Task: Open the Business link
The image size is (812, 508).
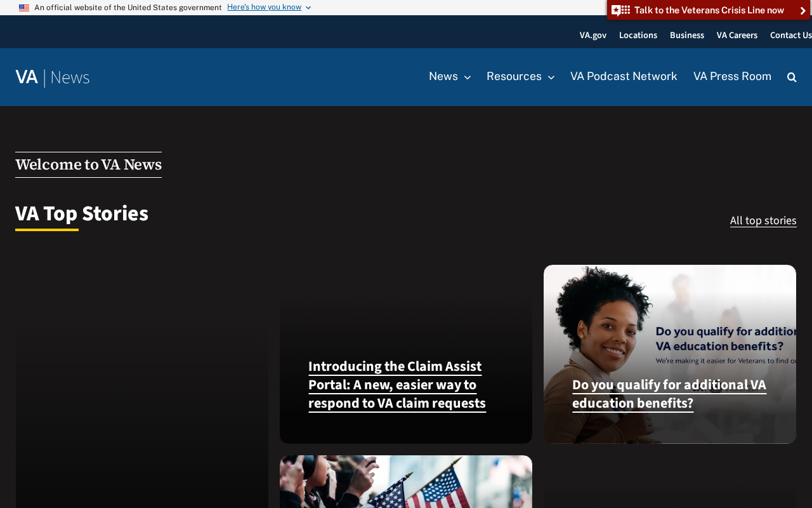Action: [687, 35]
